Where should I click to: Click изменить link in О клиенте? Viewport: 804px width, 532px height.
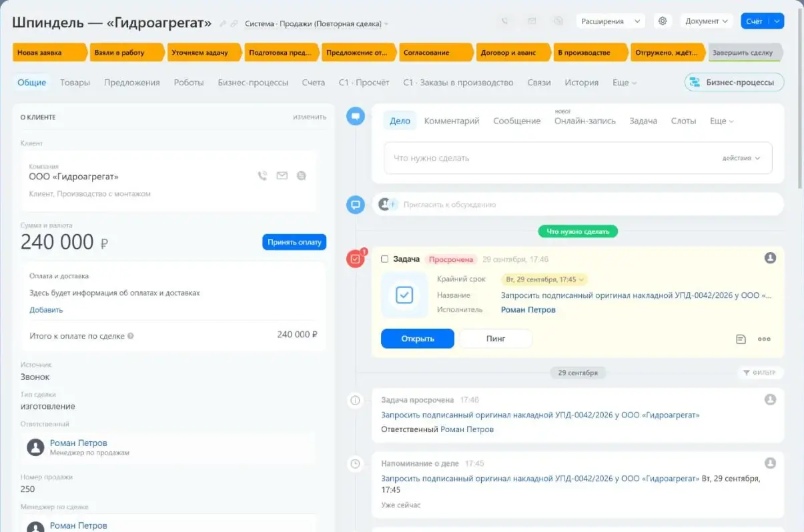310,117
